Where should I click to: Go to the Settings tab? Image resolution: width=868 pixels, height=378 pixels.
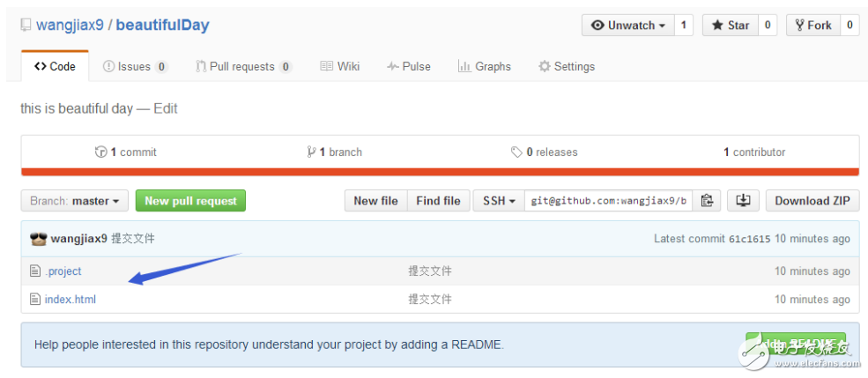click(x=566, y=66)
